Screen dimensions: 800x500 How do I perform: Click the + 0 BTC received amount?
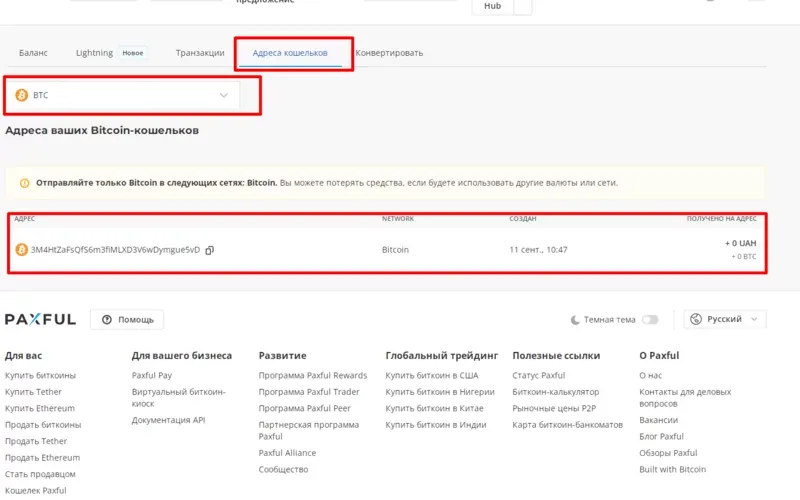(x=744, y=257)
